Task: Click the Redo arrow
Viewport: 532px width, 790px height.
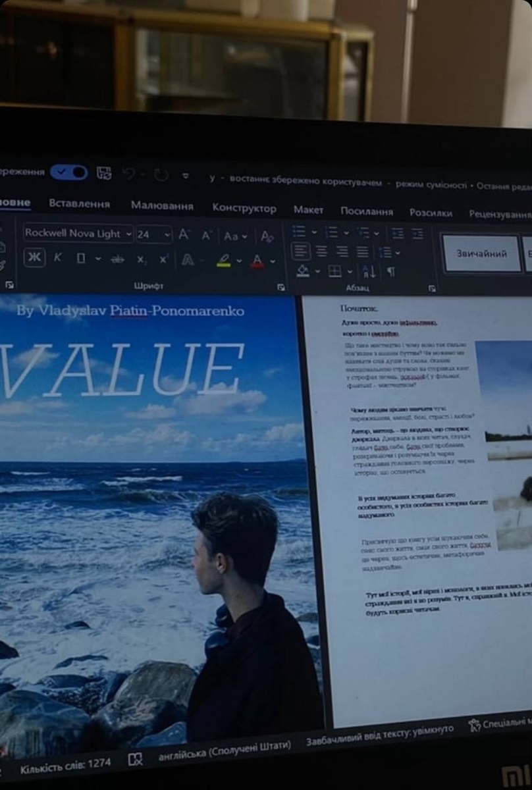Action: 161,175
